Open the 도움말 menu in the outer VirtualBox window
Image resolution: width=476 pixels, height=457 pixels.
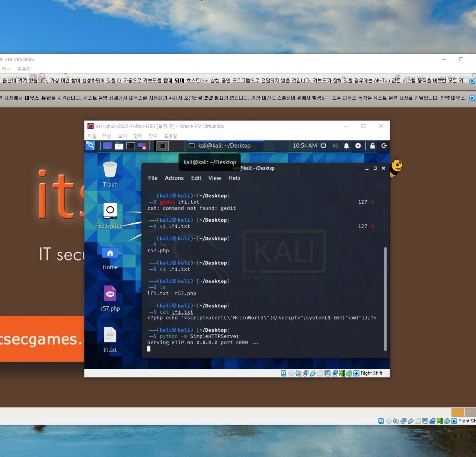[24, 69]
